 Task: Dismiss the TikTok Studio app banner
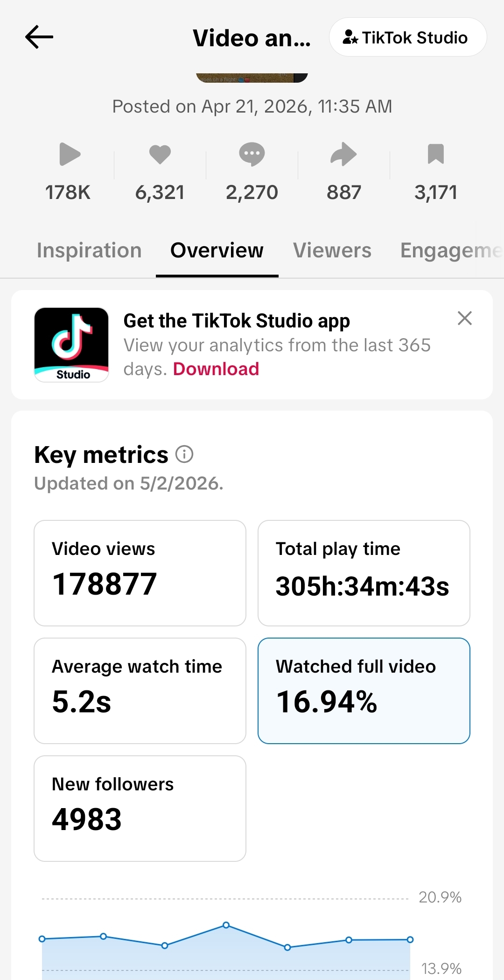(465, 318)
